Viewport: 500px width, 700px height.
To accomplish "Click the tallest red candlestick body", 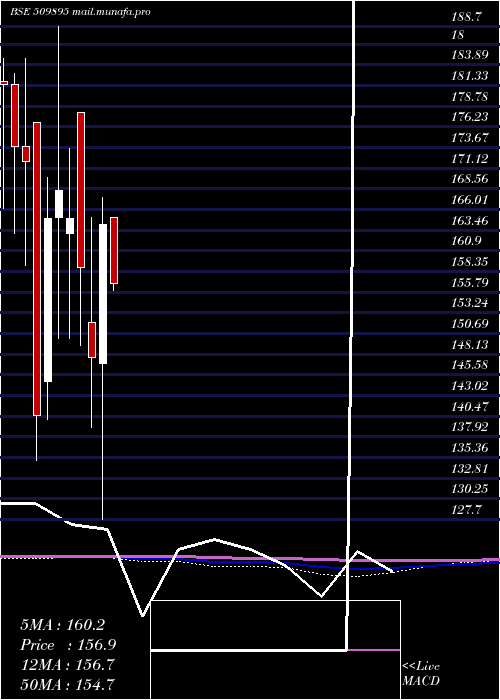I will [x=37, y=269].
